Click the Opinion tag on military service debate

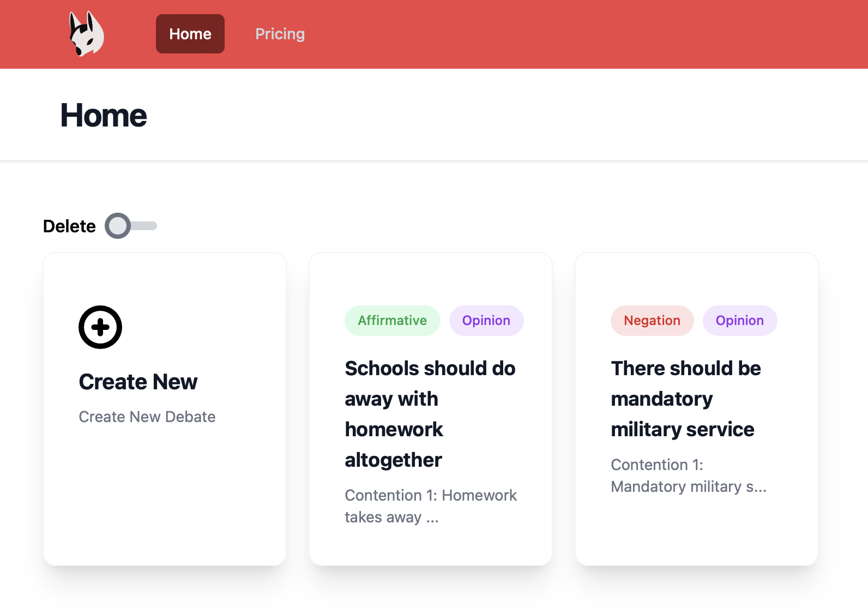pyautogui.click(x=740, y=321)
